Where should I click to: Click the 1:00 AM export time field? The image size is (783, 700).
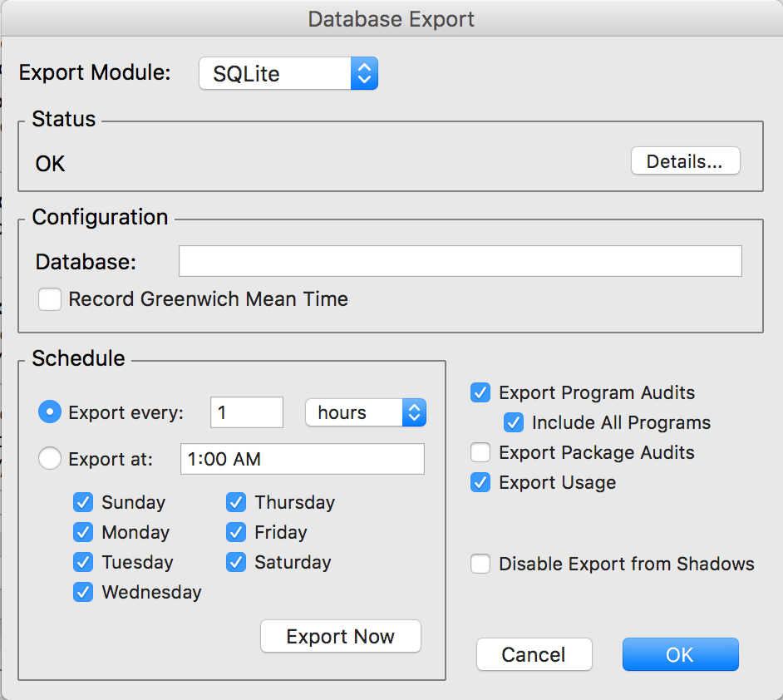(x=302, y=459)
